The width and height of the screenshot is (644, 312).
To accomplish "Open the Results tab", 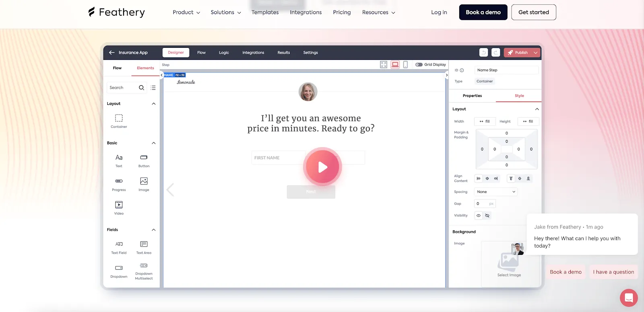I will 284,53.
